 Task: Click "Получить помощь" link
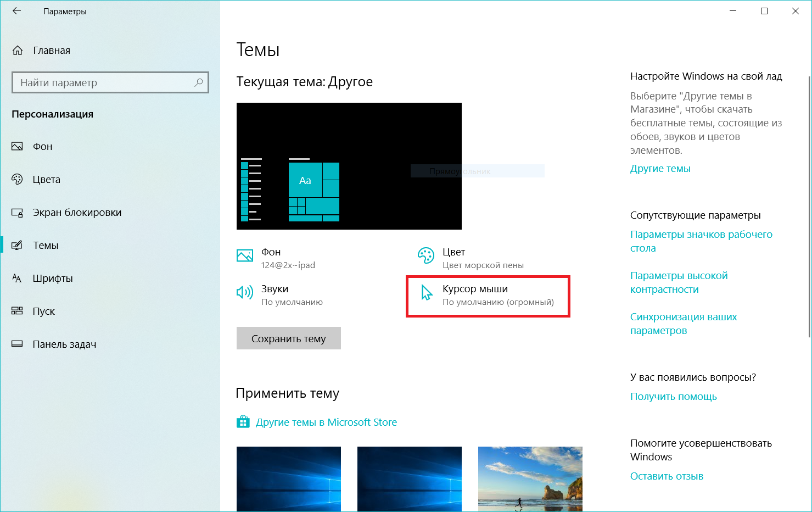coord(674,396)
